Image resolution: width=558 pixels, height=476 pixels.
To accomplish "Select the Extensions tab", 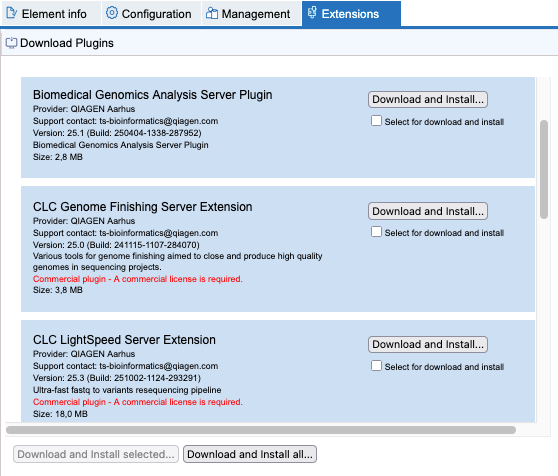I will tap(351, 14).
